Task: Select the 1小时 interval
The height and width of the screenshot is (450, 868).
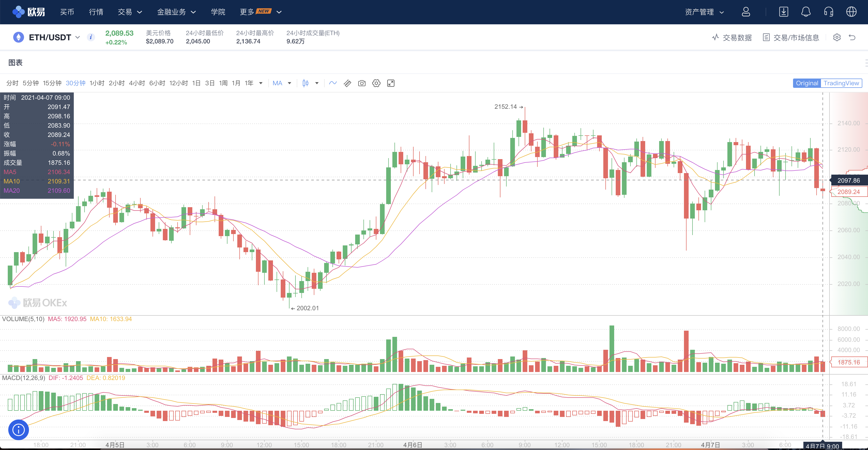Action: (97, 83)
